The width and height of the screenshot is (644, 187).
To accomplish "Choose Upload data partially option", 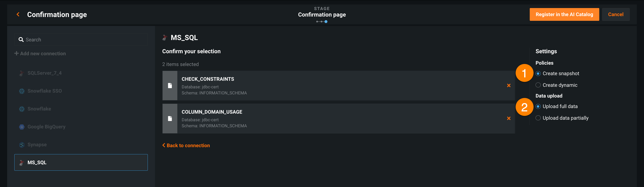I will click(x=538, y=118).
